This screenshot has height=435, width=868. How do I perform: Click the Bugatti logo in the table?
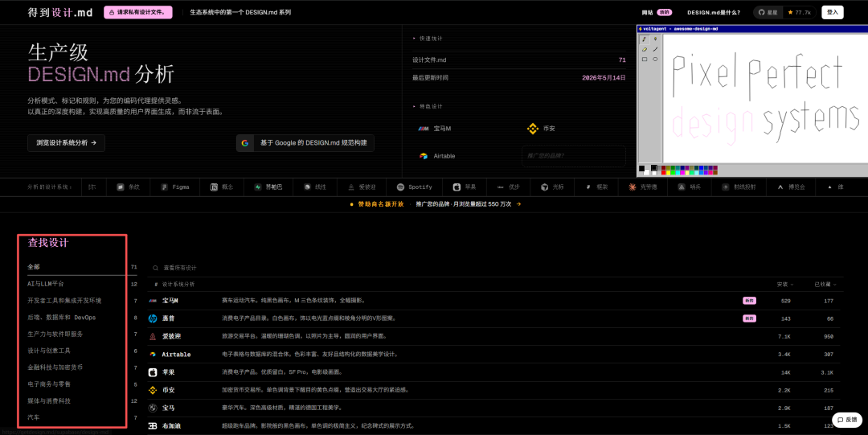click(x=153, y=426)
